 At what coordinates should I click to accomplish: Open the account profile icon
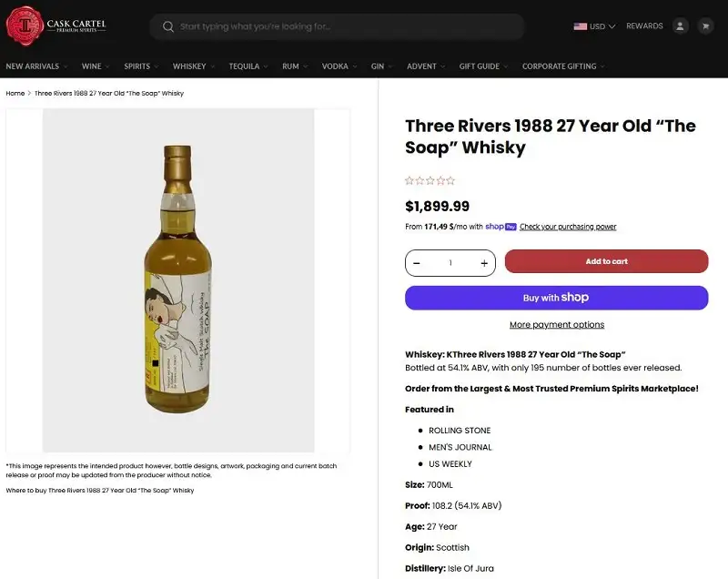click(681, 25)
